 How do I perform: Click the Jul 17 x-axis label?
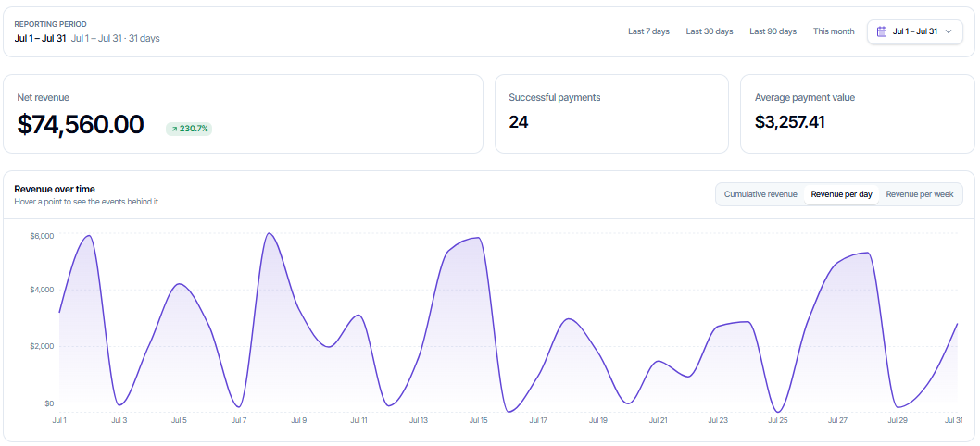[x=538, y=420]
